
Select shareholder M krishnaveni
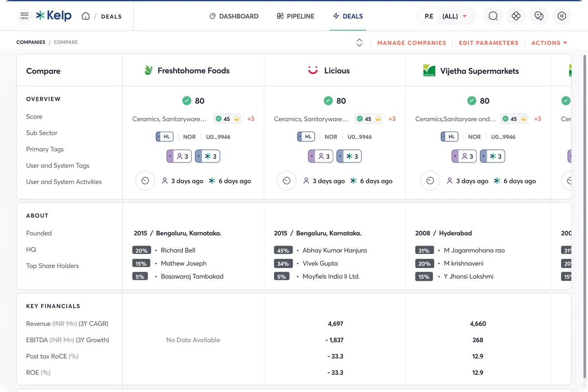[464, 263]
